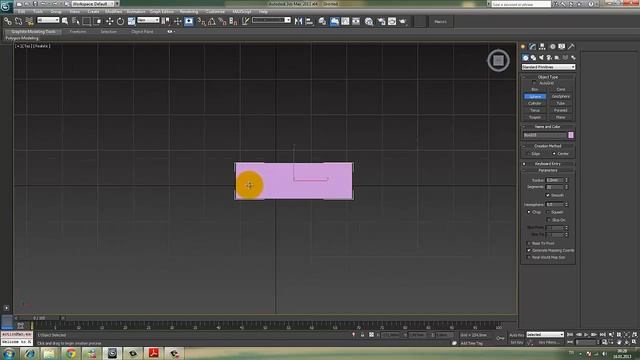
Task: Open the Create menu
Action: click(93, 11)
